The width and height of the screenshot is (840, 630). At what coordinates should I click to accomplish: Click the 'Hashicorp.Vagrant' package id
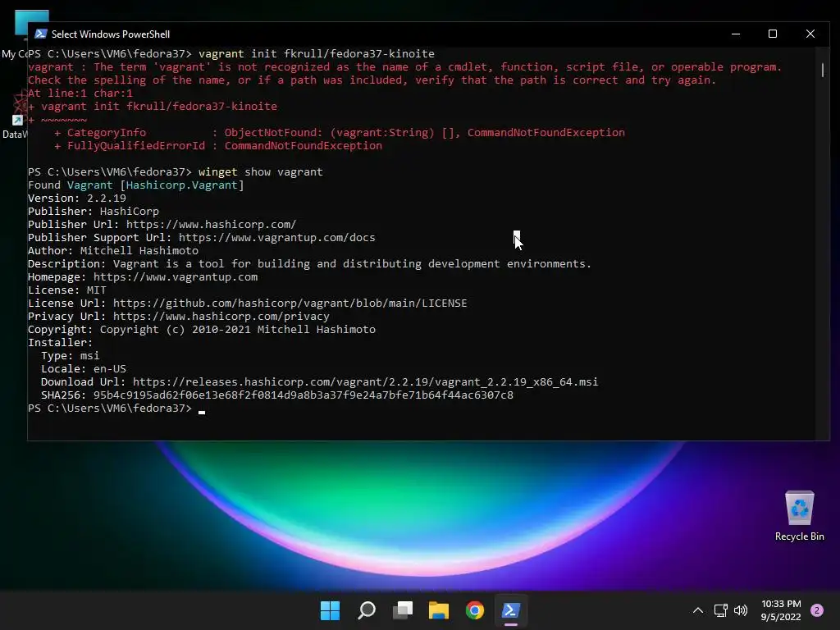coord(181,185)
